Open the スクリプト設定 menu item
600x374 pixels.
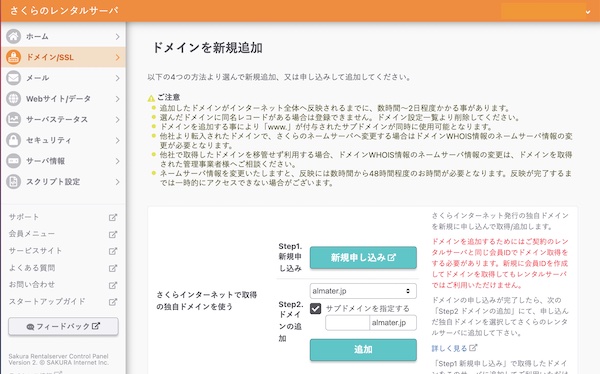[63, 181]
